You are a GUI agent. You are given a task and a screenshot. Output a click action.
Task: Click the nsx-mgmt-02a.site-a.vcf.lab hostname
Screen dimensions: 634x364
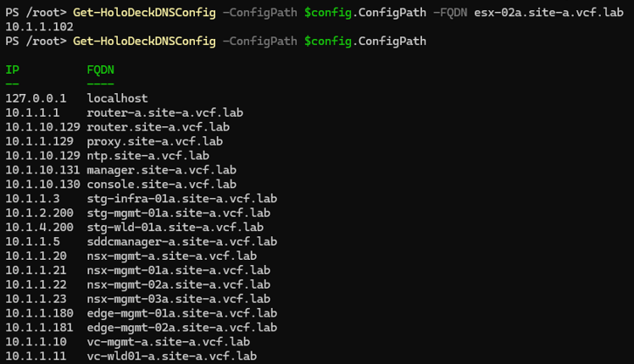coord(178,284)
